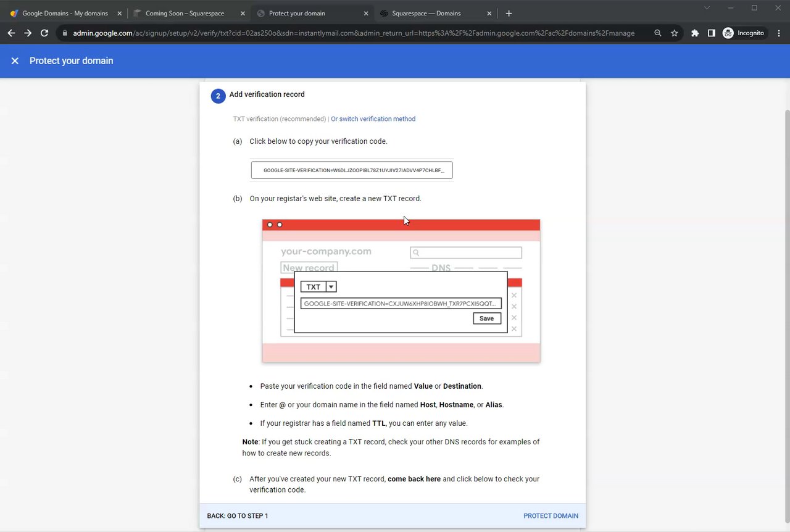Open a new browser tab
This screenshot has height=532, width=790.
click(509, 13)
